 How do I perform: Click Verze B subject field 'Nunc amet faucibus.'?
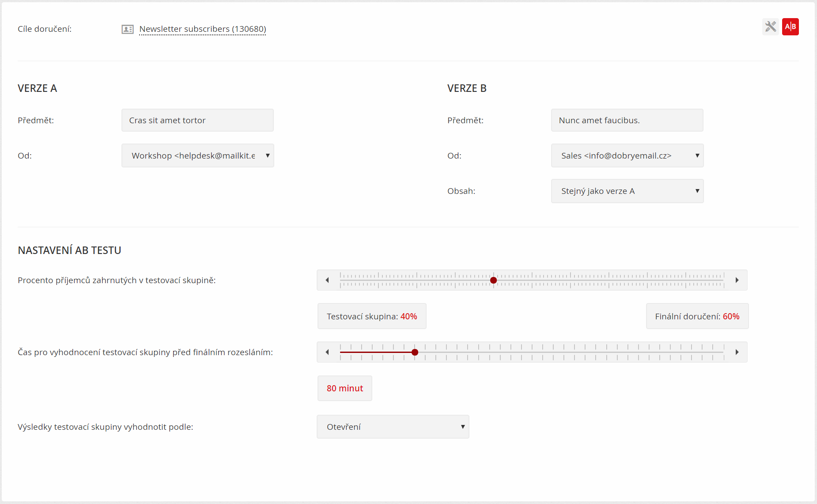click(627, 120)
